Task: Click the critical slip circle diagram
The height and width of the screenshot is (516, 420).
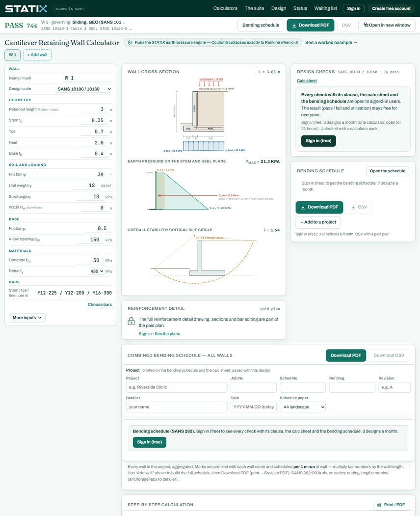Action: click(204, 259)
